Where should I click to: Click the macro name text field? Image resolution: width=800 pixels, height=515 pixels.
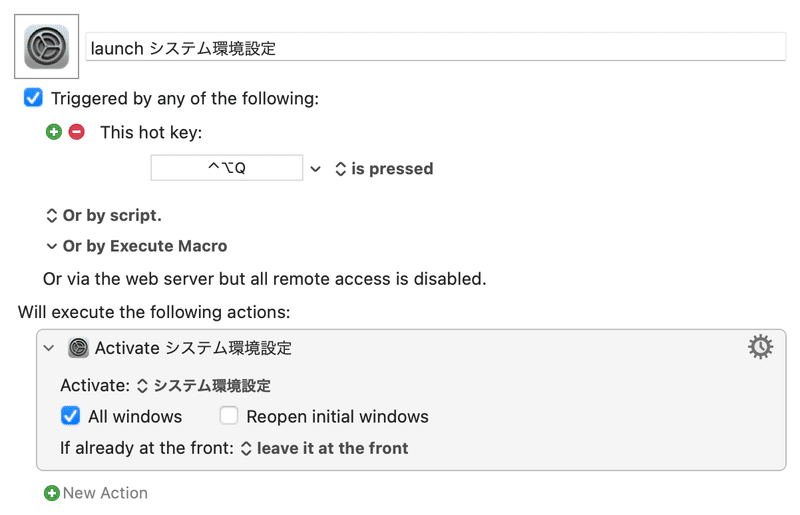[436, 47]
